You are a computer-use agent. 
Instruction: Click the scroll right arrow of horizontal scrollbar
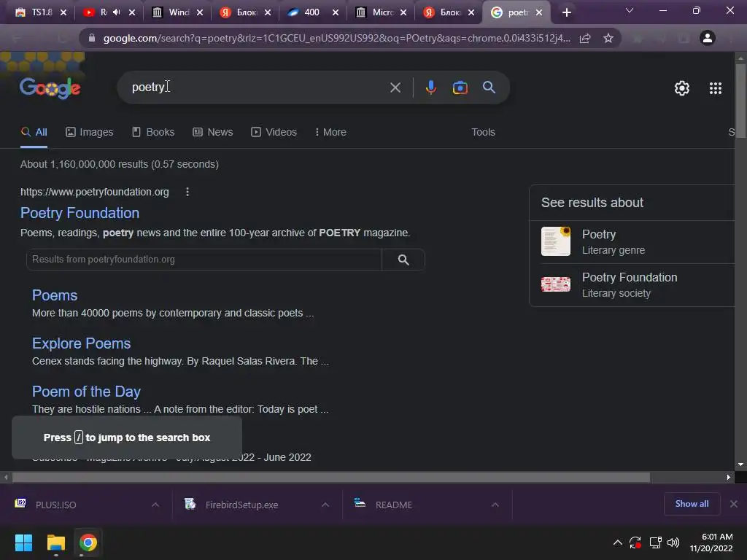729,477
